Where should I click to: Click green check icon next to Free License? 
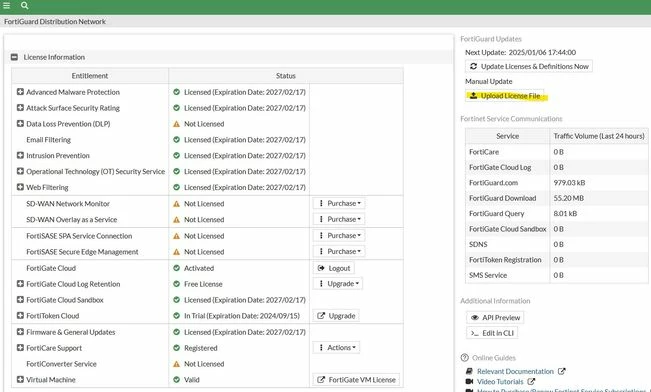tap(176, 284)
